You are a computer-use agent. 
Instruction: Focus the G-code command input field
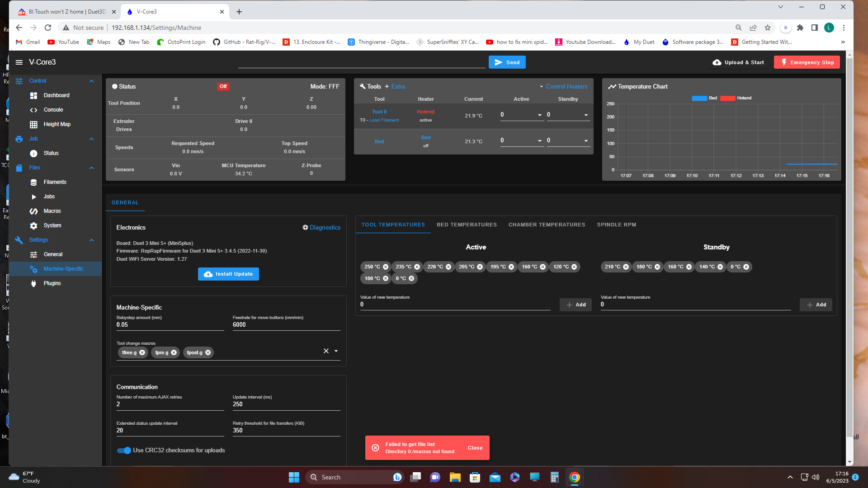(362, 62)
